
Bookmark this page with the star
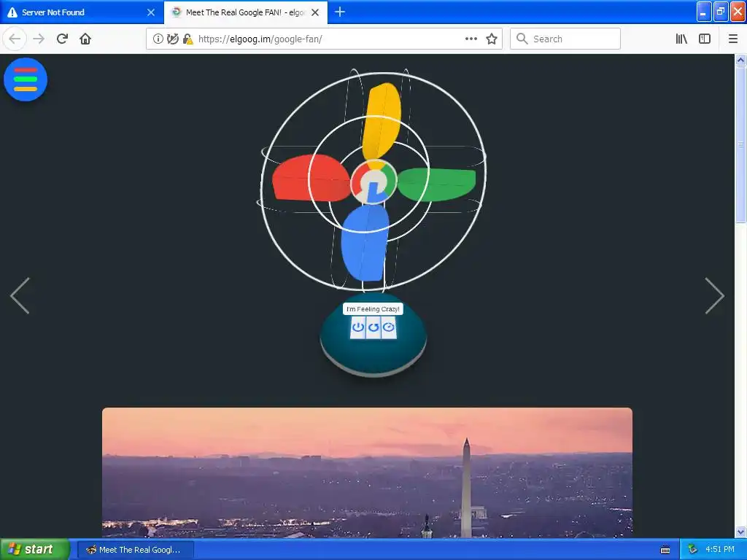click(x=492, y=39)
